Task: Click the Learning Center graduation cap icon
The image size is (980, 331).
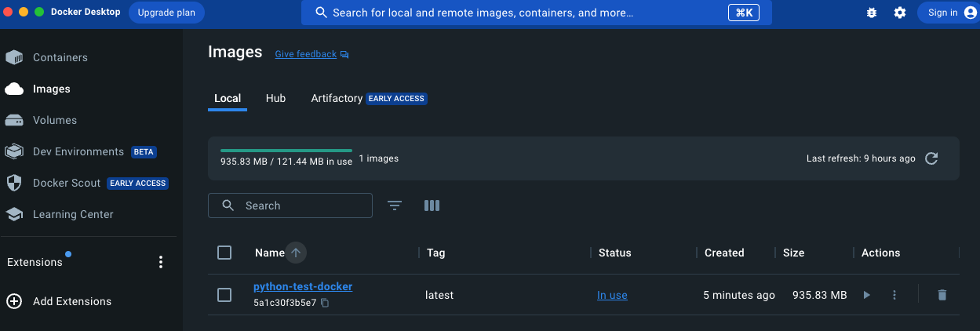Action: click(x=14, y=214)
